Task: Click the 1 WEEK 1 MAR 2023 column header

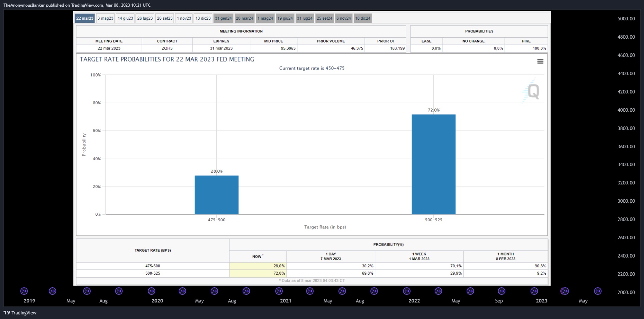Action: 419,256
